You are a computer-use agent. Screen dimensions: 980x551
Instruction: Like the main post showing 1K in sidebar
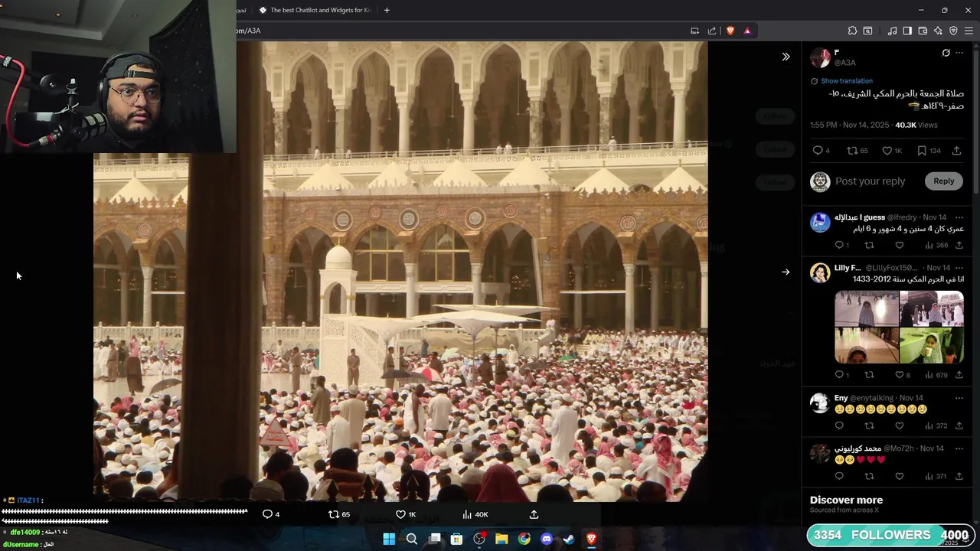coord(892,151)
